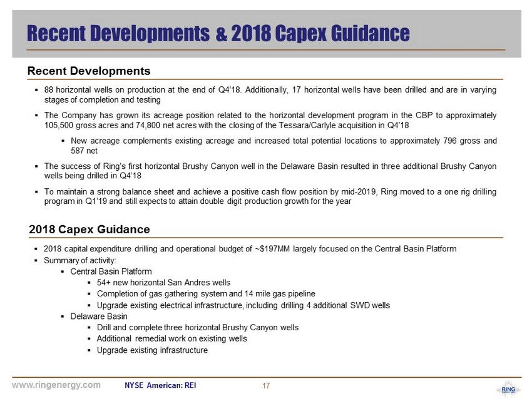Click the '2018 capital expenditure drilling' bullet
The height and width of the screenshot is (399, 532).
click(250, 249)
